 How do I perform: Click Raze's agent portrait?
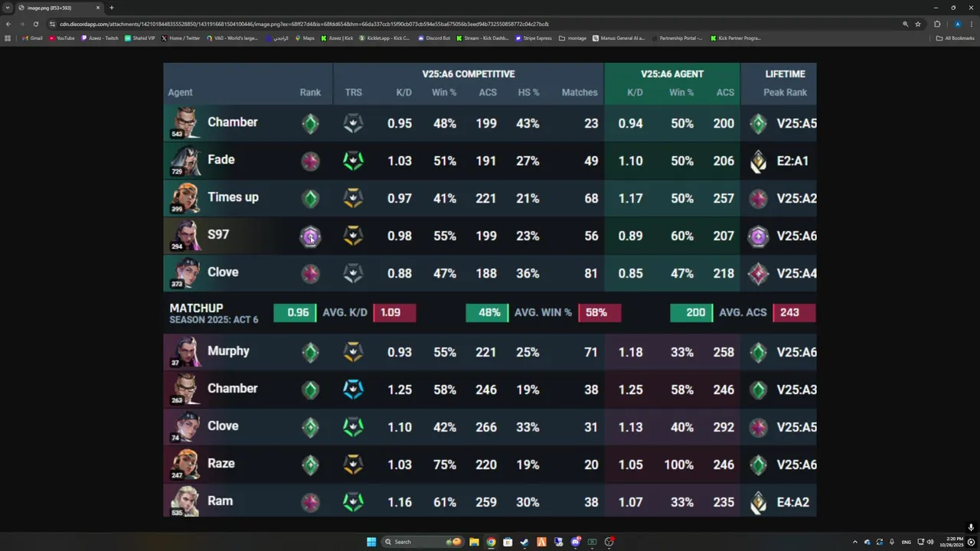186,464
